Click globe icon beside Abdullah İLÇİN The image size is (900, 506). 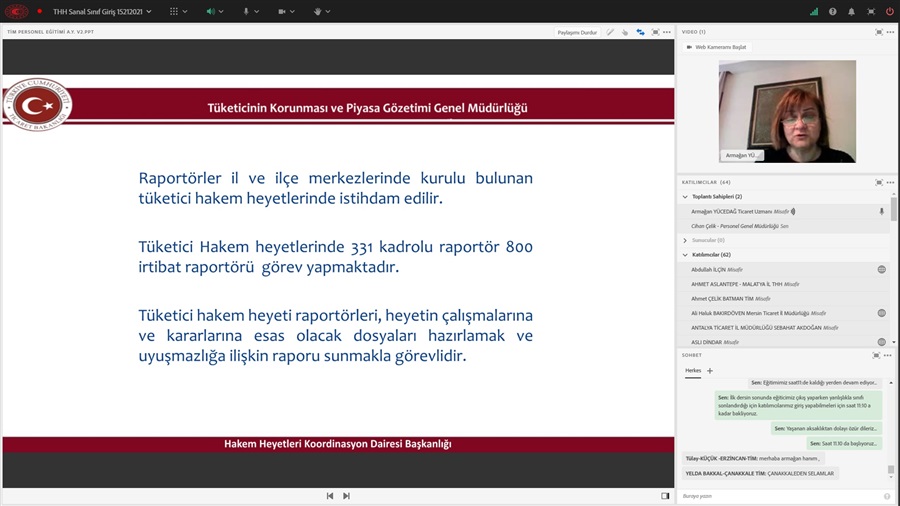point(882,270)
